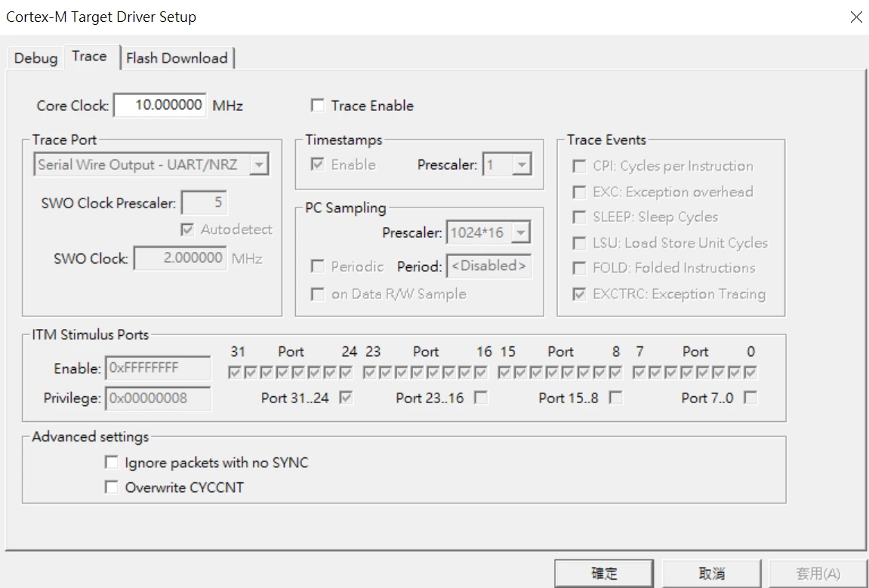The height and width of the screenshot is (588, 869).
Task: Enable SLEEP: Sleep Cycles
Action: point(579,217)
